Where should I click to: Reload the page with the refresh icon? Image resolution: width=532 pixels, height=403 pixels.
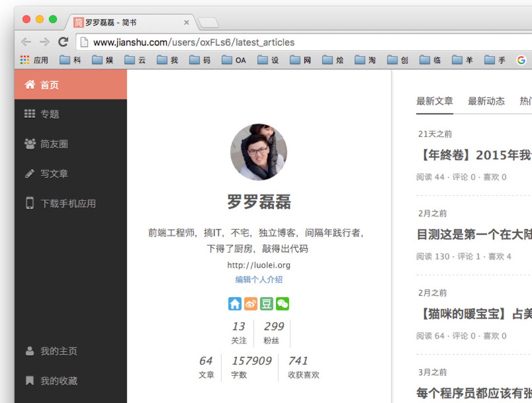(63, 42)
